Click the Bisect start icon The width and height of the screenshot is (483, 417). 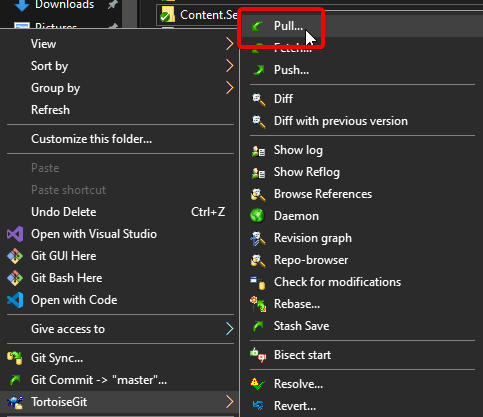tap(258, 355)
